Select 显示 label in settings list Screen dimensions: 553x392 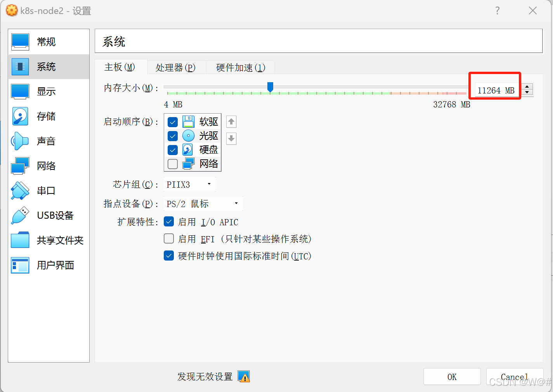46,92
